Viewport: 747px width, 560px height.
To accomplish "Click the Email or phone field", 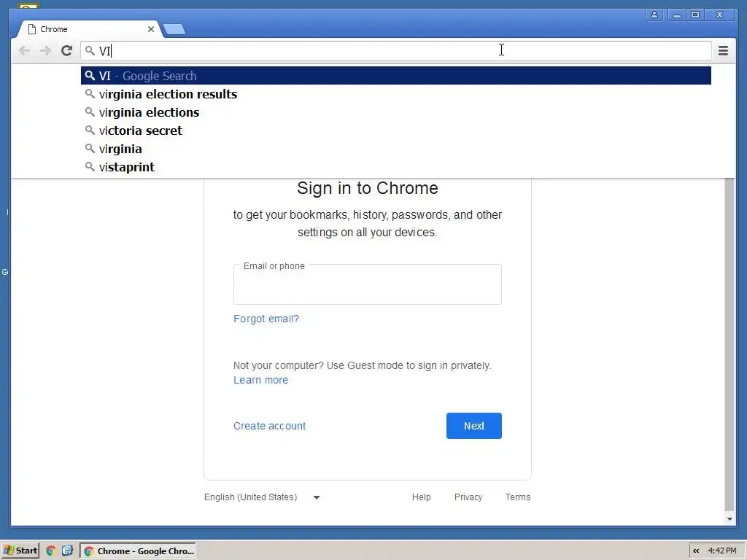I will point(368,284).
